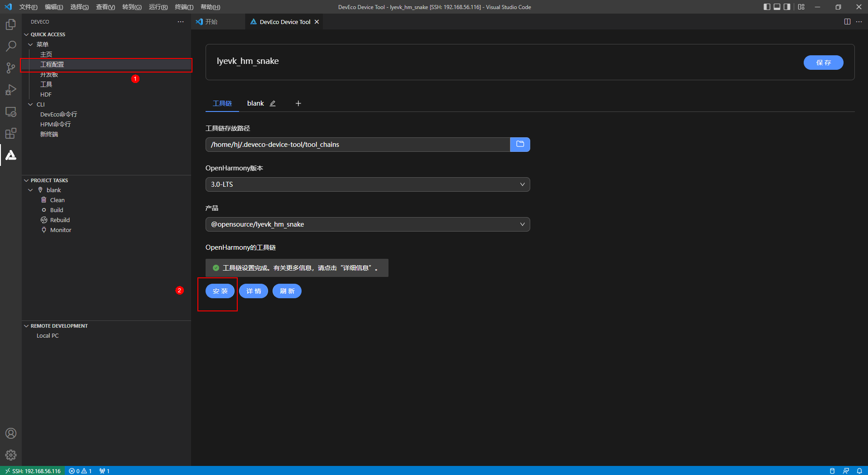
Task: Toggle secondary side bar layout icon
Action: tap(787, 7)
